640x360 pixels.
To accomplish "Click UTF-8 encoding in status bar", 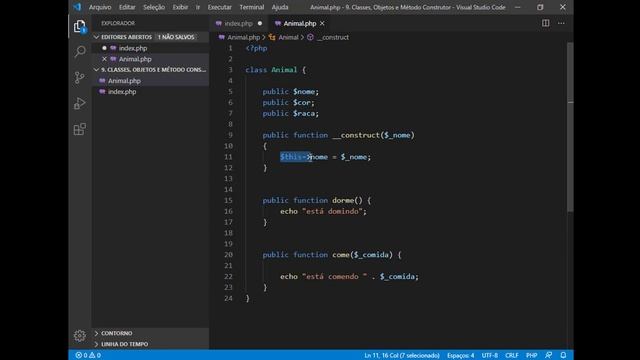I will coord(489,355).
